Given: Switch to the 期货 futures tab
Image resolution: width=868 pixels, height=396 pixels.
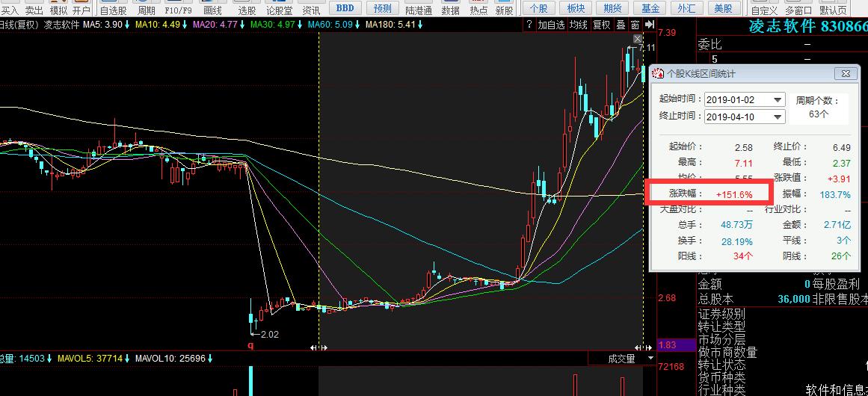Looking at the screenshot, I should pos(612,7).
